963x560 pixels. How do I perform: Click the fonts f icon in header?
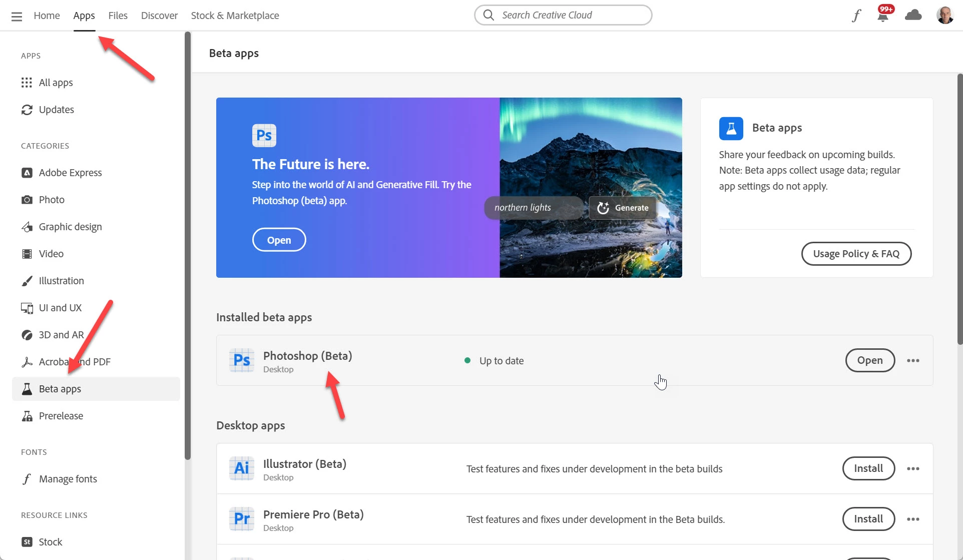856,16
